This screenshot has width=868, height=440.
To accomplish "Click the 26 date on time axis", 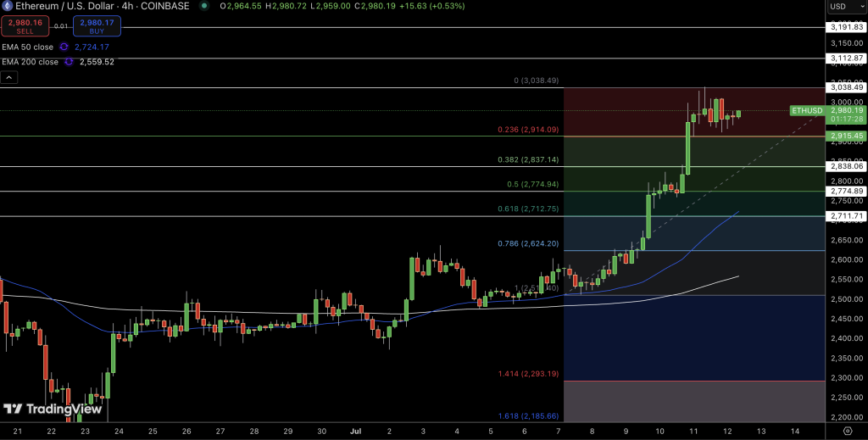I will tap(186, 431).
